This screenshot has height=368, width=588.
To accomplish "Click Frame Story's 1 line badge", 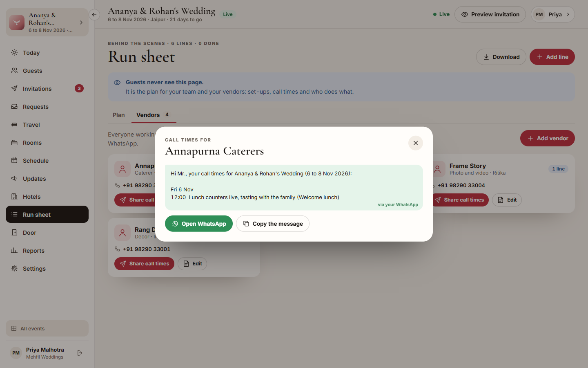I will pyautogui.click(x=558, y=169).
